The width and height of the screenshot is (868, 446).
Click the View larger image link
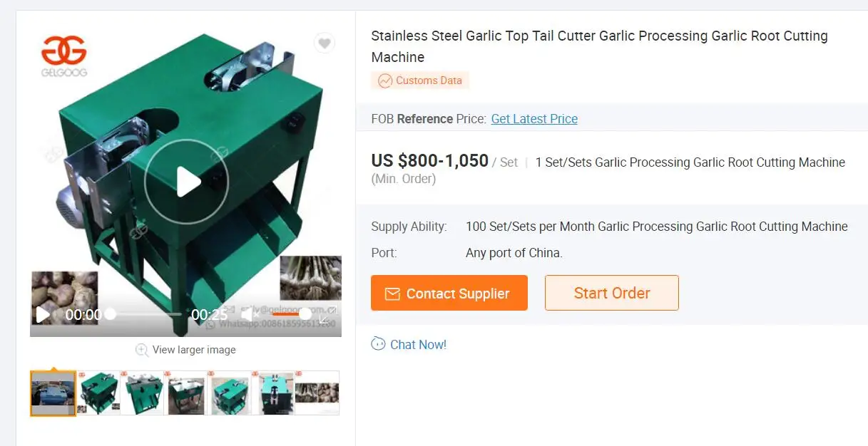click(x=193, y=350)
